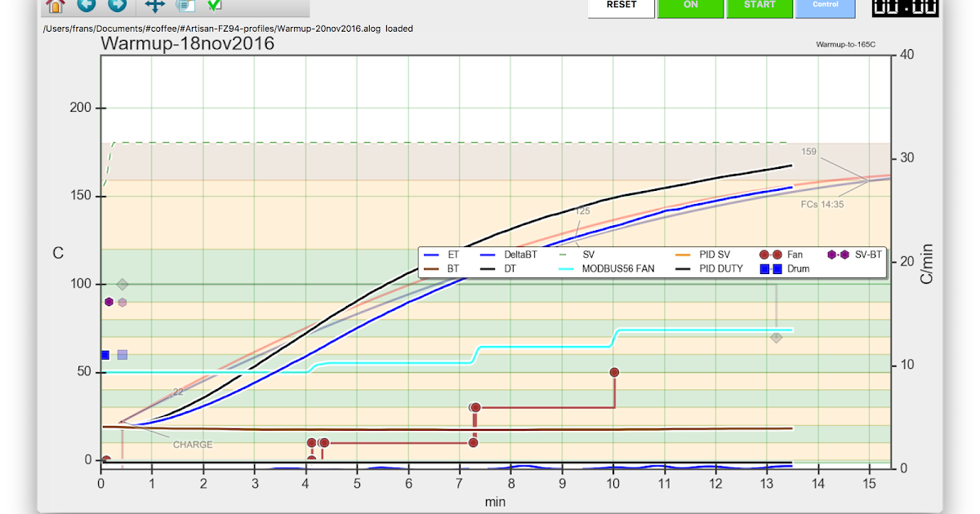Screen dimensions: 980x514
Task: Toggle Fan events legend entry
Action: (782, 255)
